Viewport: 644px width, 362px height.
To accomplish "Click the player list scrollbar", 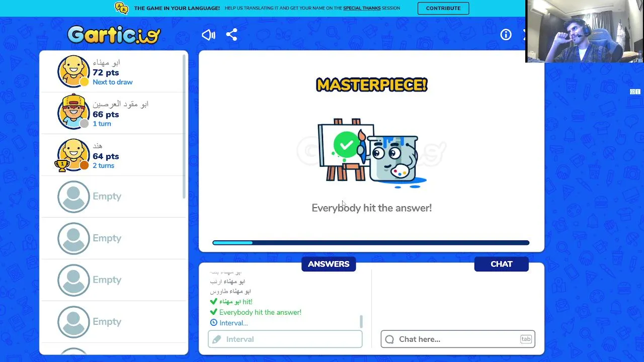I will pos(185,126).
